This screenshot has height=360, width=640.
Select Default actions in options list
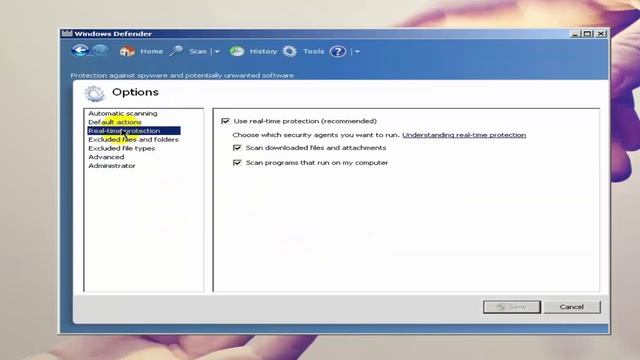pos(115,122)
